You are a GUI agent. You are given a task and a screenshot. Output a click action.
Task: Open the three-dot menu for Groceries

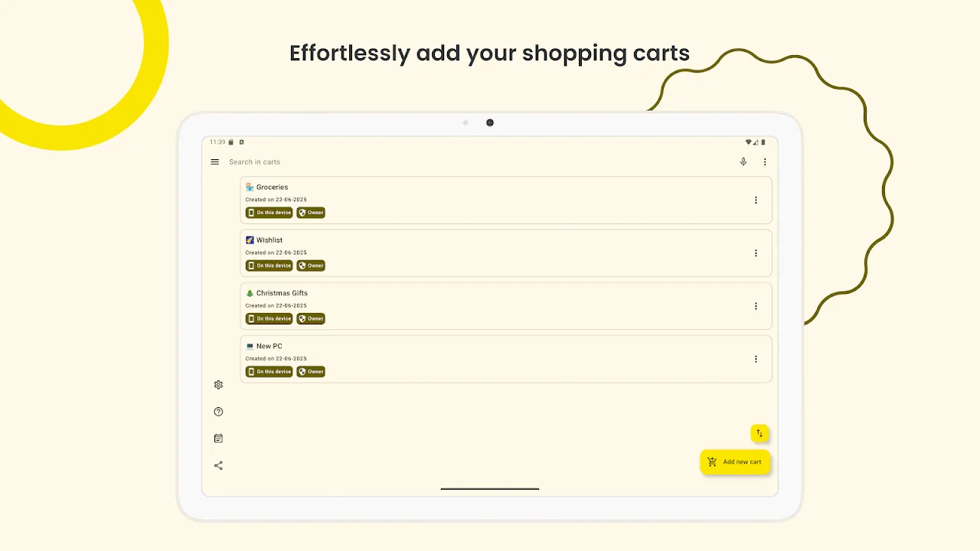coord(756,200)
